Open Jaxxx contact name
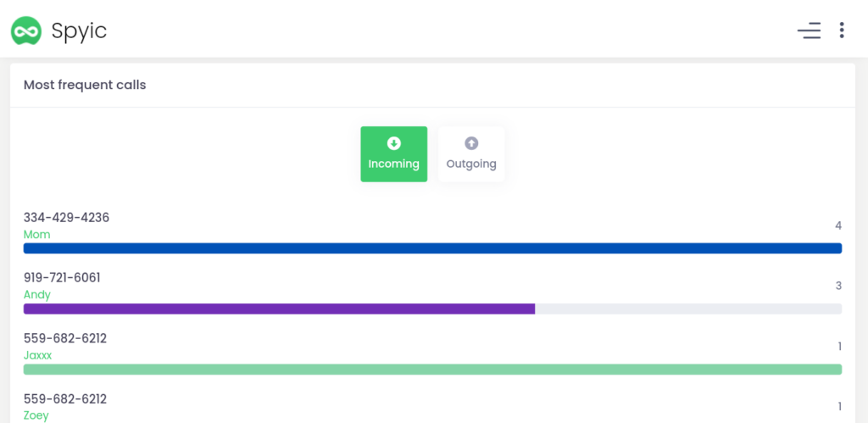This screenshot has width=868, height=423. (37, 355)
